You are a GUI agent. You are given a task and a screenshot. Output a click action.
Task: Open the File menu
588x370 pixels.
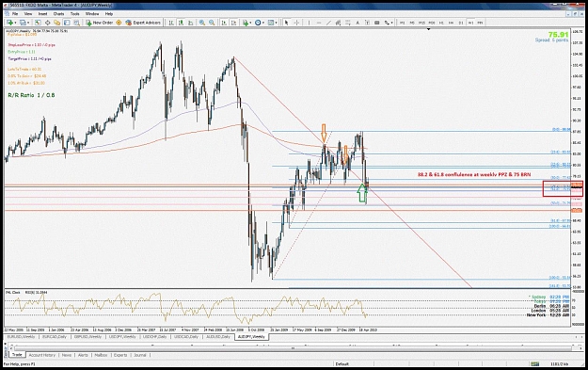tap(15, 14)
